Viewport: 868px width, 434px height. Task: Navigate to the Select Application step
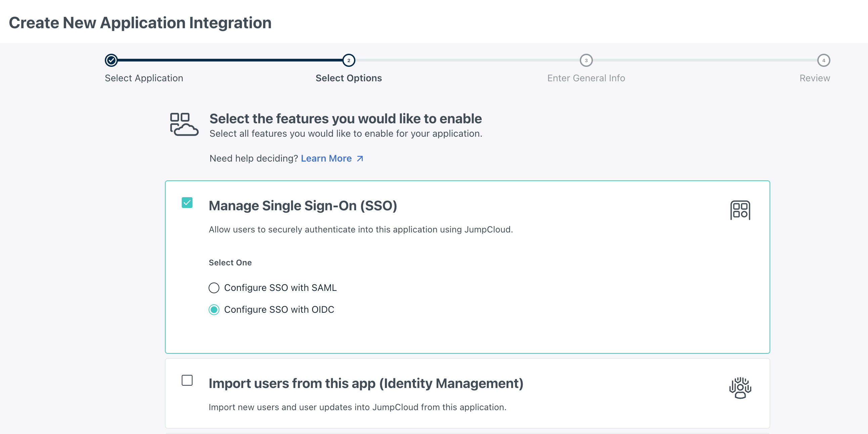pos(111,60)
